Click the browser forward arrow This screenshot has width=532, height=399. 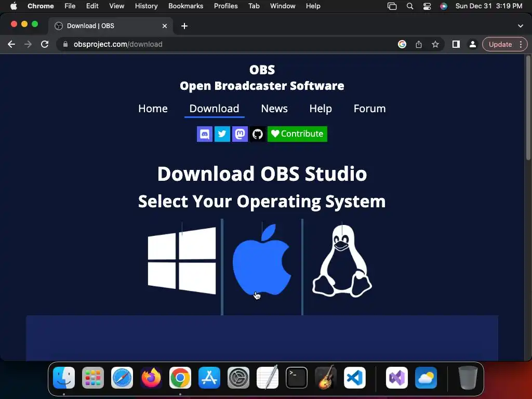pyautogui.click(x=28, y=45)
